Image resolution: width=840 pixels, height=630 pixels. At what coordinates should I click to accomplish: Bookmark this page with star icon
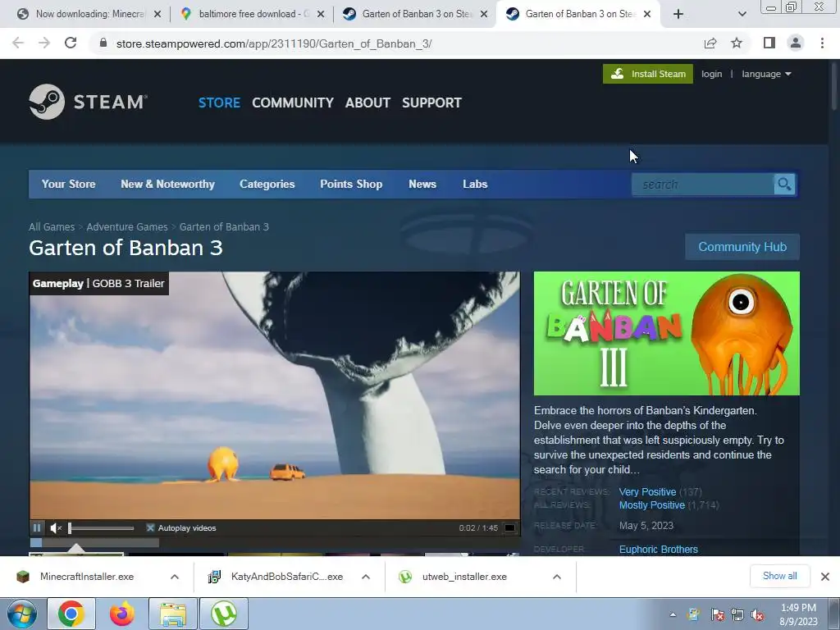click(x=737, y=43)
